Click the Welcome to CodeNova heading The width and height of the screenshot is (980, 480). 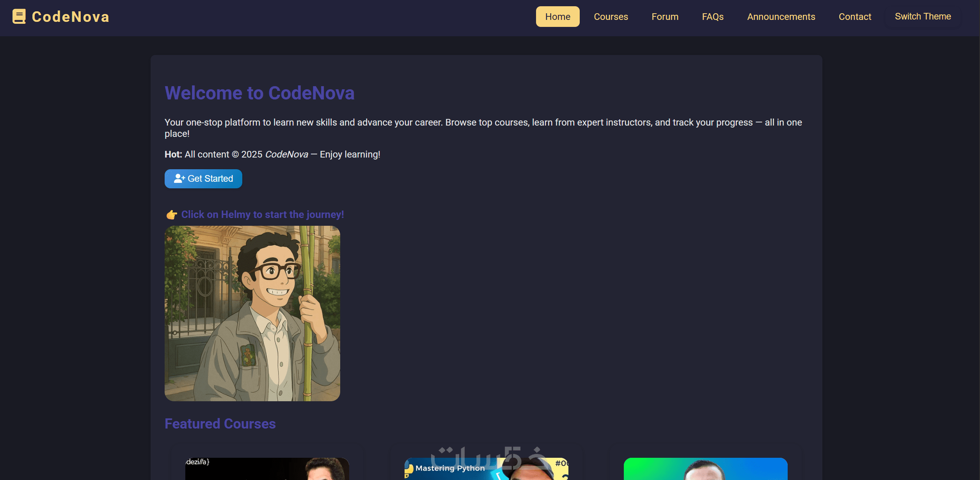(x=259, y=93)
